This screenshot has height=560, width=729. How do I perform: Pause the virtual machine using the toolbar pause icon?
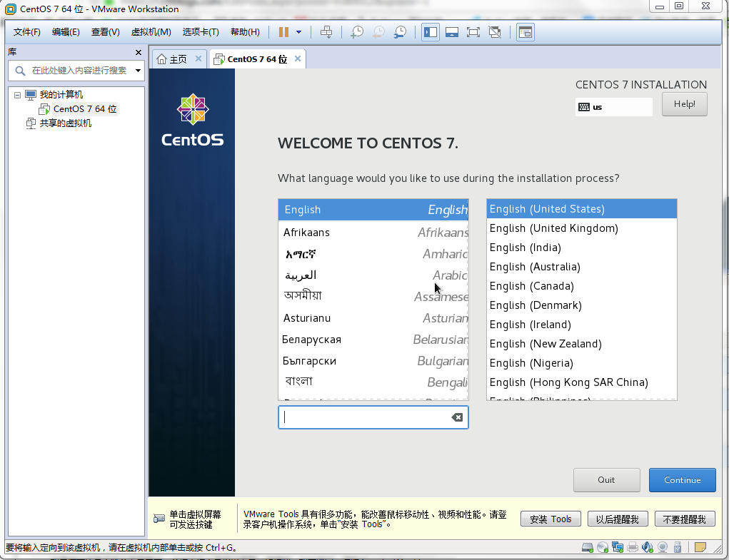(x=283, y=32)
